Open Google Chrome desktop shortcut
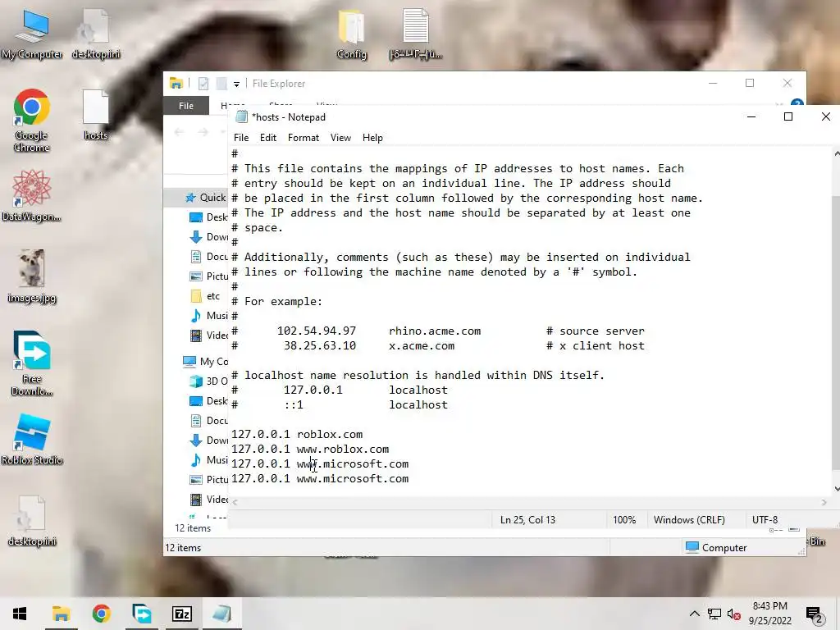The image size is (840, 630). click(x=32, y=120)
